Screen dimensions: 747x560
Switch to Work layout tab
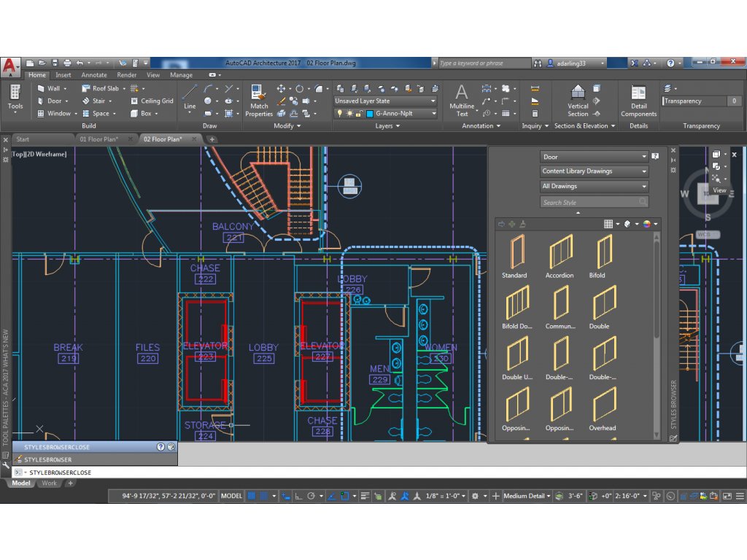(49, 483)
